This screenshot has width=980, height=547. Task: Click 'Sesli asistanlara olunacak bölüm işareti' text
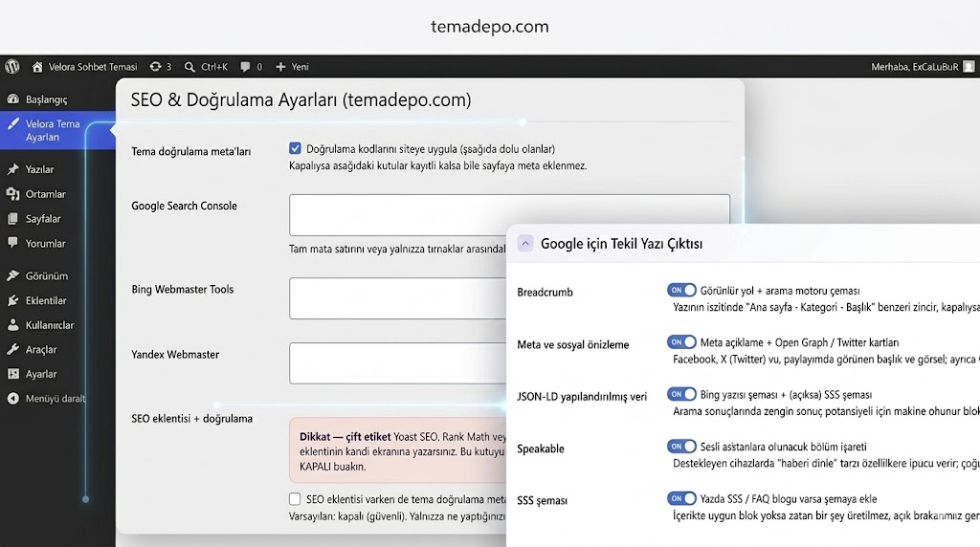[x=783, y=447]
